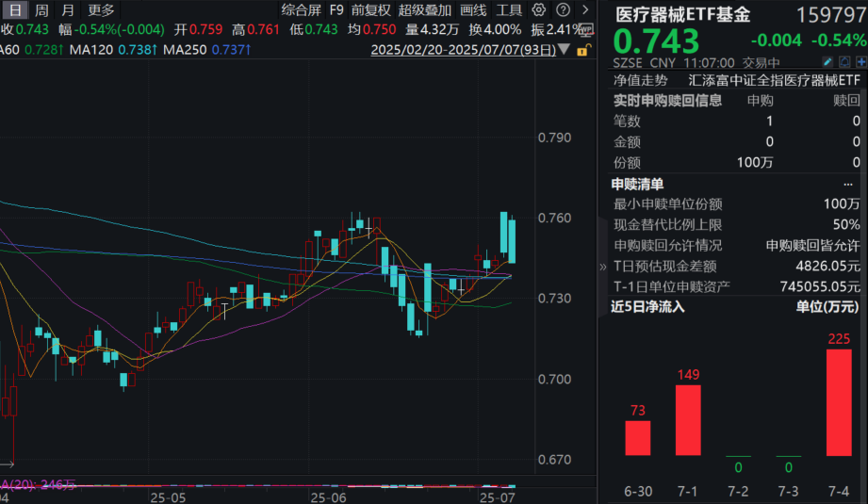Click the 7-4 net inflow red bar

tap(839, 402)
